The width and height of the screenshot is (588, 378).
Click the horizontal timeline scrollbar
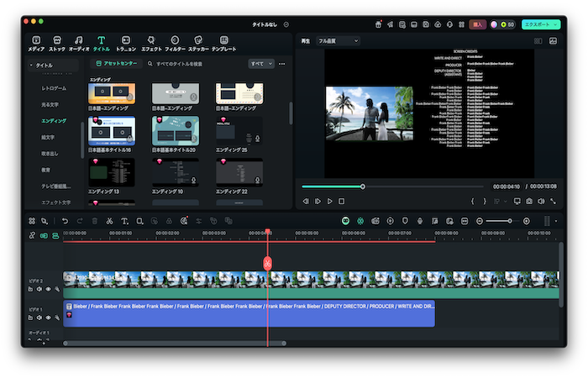coord(175,343)
